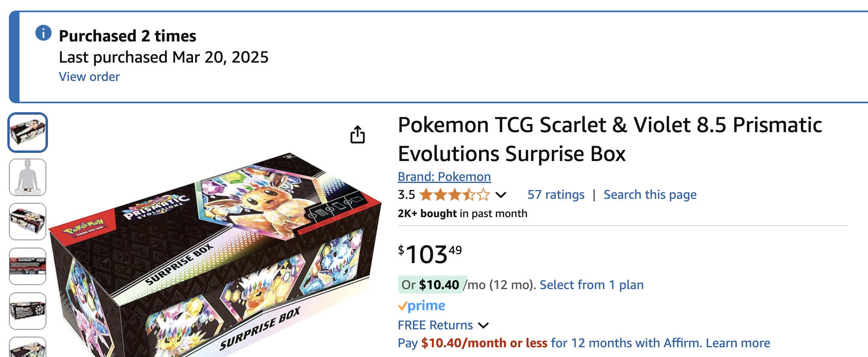Click Search this page link
Image resolution: width=868 pixels, height=357 pixels.
click(650, 195)
